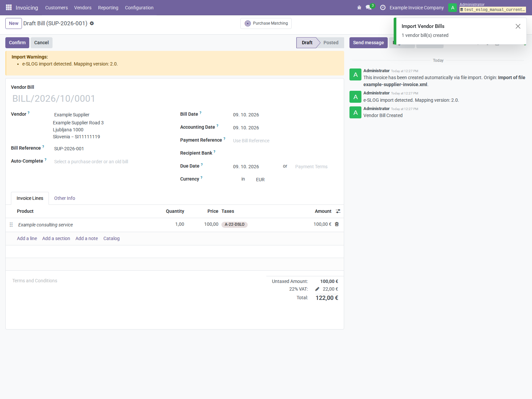Click Send message in chatter
This screenshot has width=532, height=399.
[x=368, y=43]
